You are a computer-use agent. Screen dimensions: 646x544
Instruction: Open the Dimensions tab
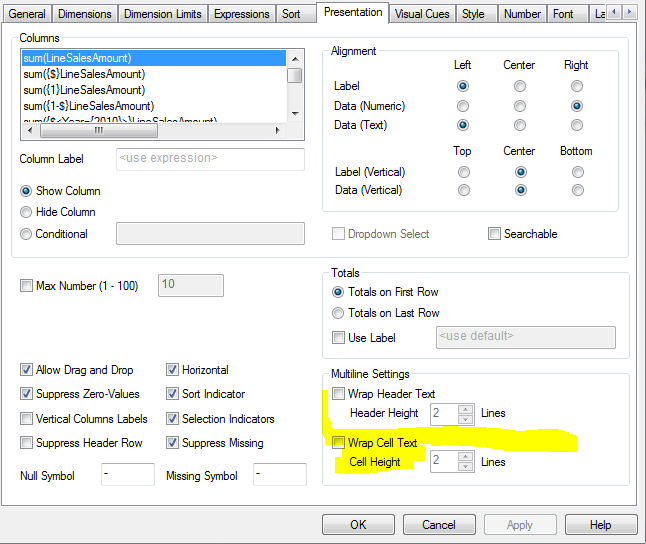pos(84,14)
